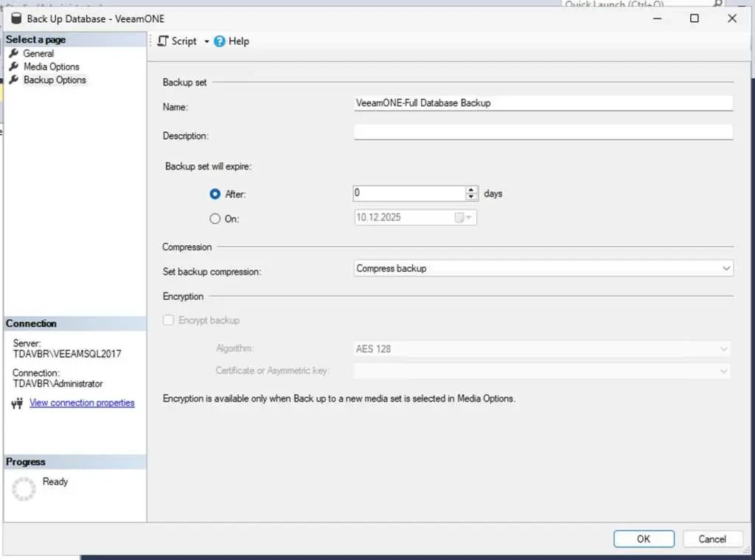
Task: Click the General wrench icon
Action: click(14, 53)
